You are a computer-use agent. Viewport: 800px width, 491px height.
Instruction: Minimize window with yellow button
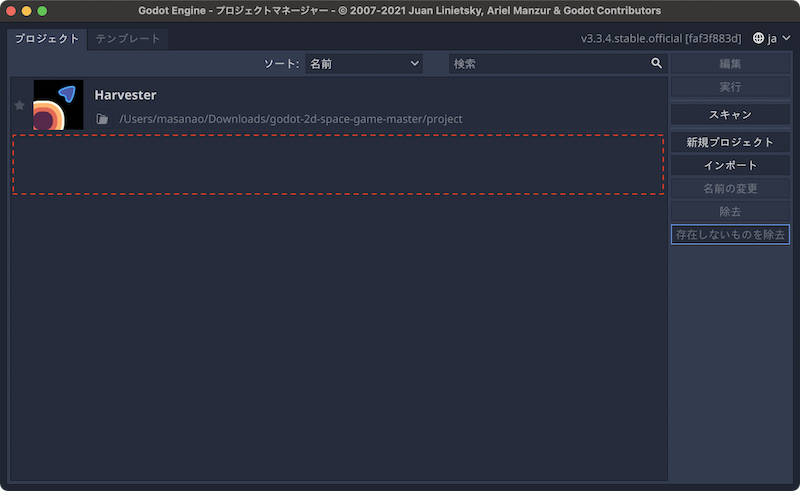coord(27,11)
